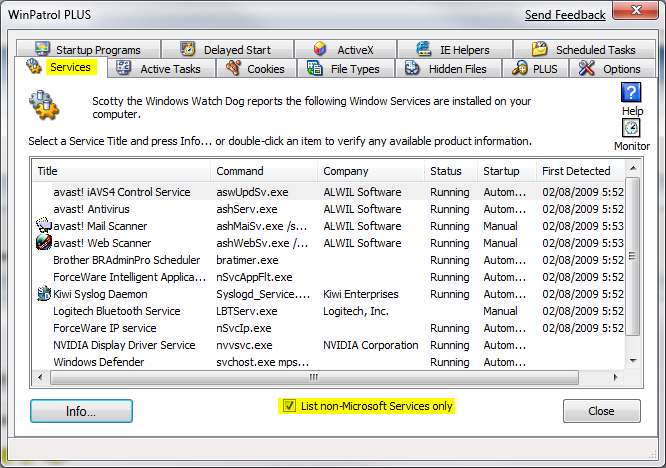Viewport: 666px width, 468px height.
Task: Click the Delayed Start tab icon
Action: coord(187,49)
